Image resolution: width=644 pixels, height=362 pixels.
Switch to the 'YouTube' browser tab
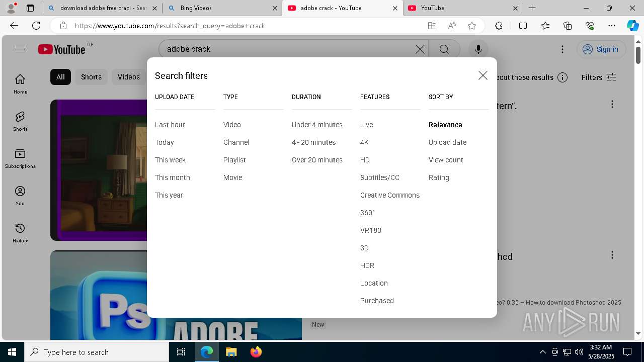pos(463,8)
